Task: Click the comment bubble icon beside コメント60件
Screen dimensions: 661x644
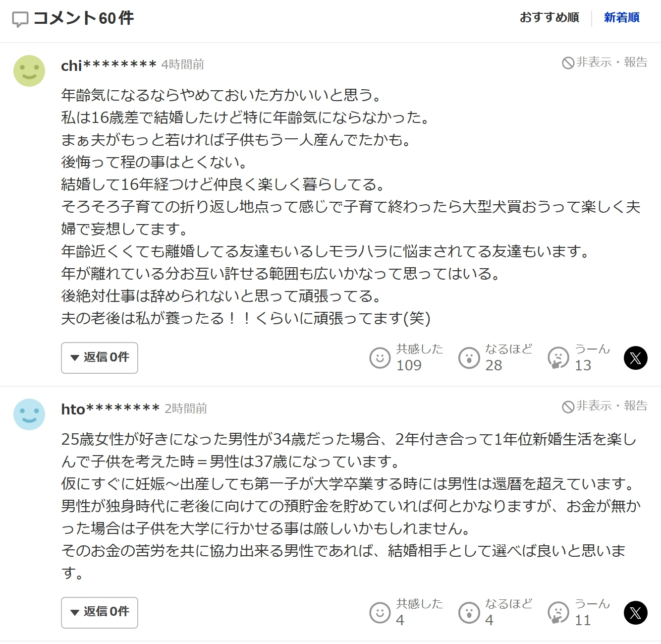Action: 20,19
